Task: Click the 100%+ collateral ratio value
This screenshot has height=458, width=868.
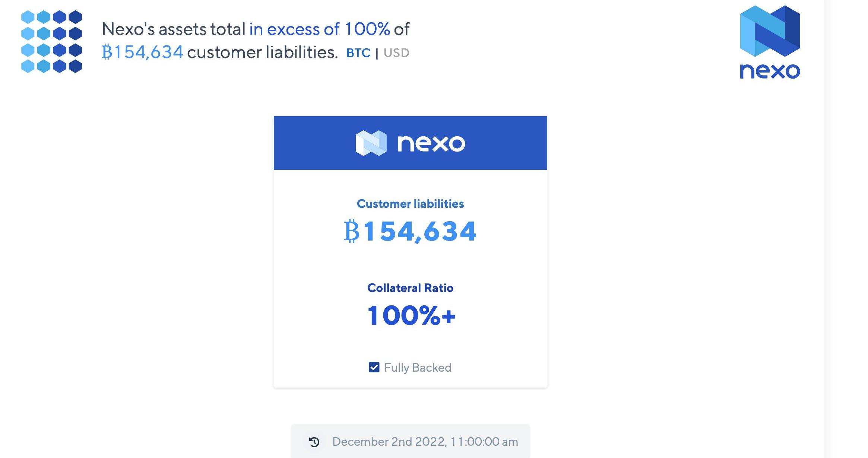Action: 411,315
